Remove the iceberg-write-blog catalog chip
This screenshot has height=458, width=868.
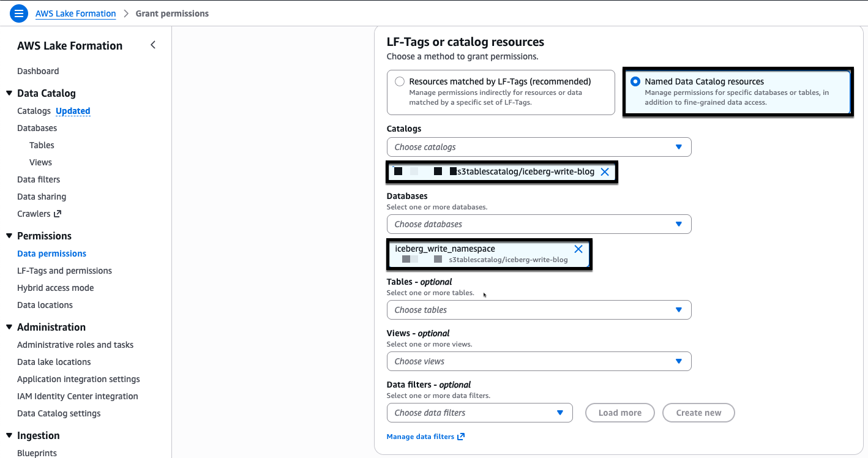[605, 172]
